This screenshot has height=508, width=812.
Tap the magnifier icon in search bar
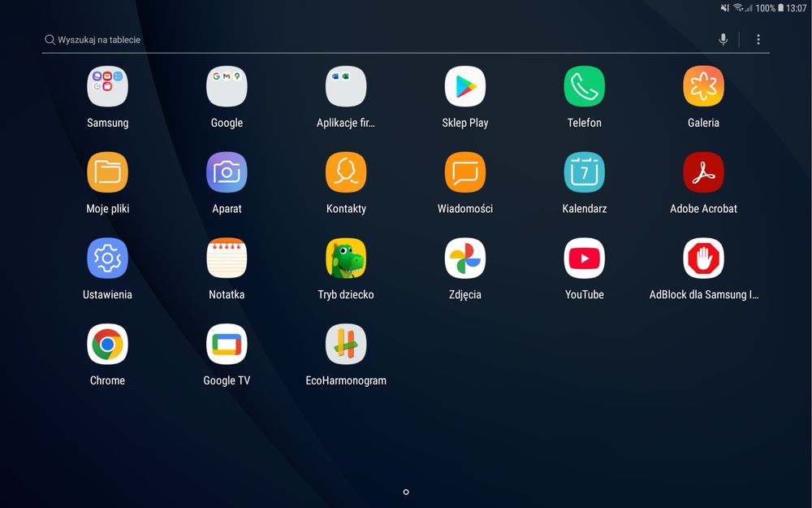(50, 39)
